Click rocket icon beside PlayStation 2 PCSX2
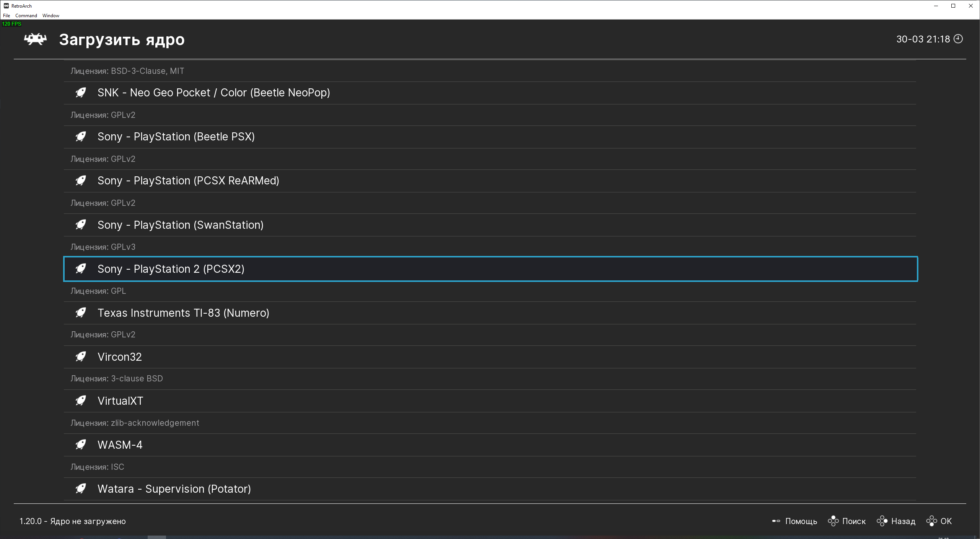 pos(81,269)
